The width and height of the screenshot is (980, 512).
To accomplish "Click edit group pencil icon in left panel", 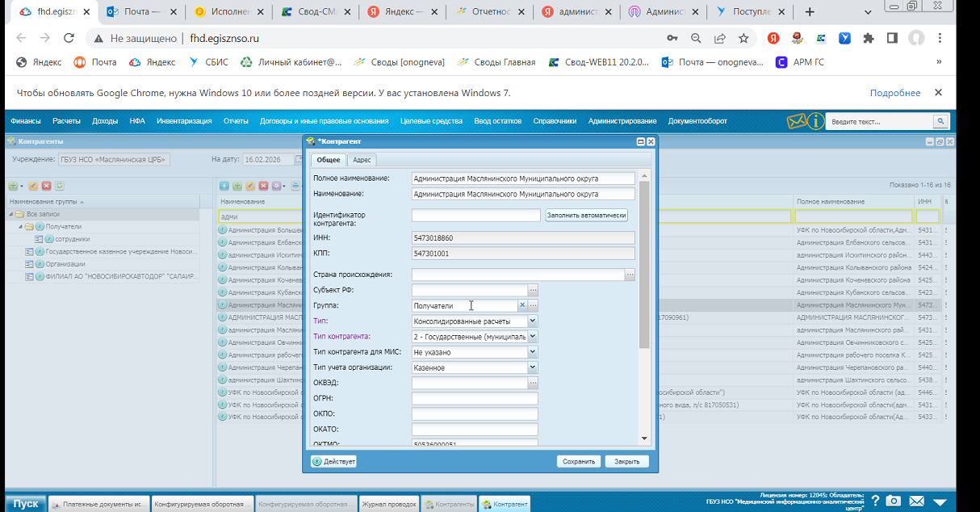I will 34,186.
